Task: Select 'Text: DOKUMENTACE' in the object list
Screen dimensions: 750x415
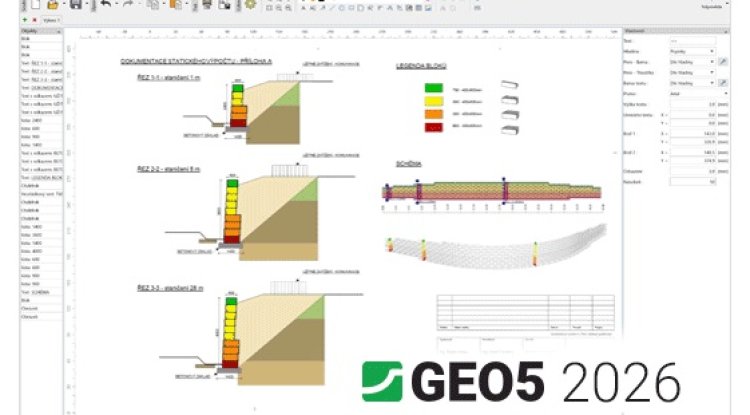Action: tap(41, 87)
